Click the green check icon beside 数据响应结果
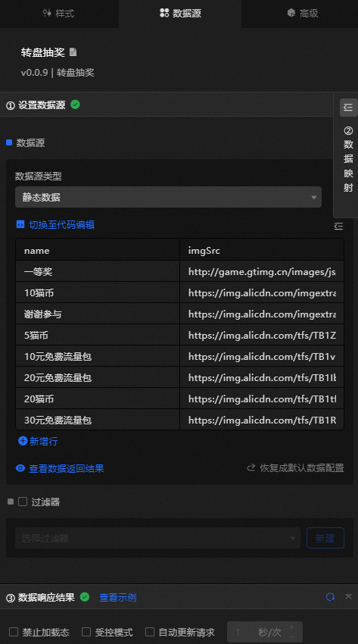Image resolution: width=358 pixels, height=644 pixels. point(85,597)
